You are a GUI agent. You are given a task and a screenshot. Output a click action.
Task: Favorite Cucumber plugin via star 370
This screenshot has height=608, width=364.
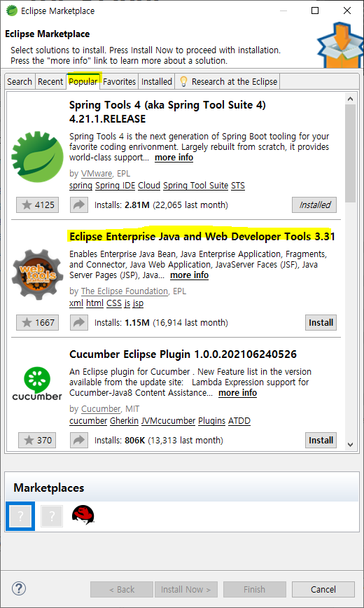click(37, 441)
